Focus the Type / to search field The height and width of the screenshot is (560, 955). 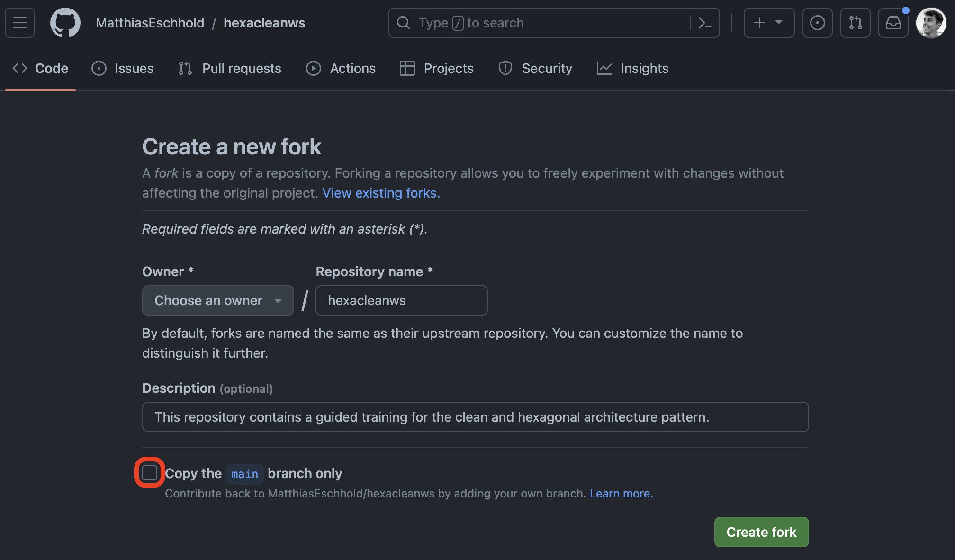coord(554,23)
